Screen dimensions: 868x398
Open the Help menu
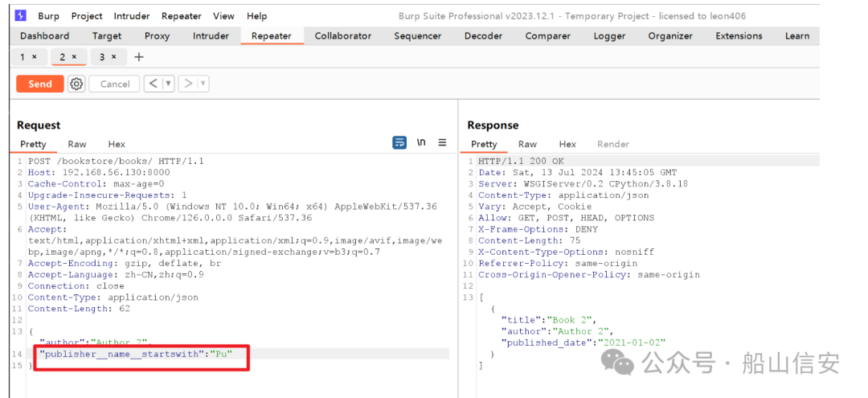pyautogui.click(x=256, y=16)
